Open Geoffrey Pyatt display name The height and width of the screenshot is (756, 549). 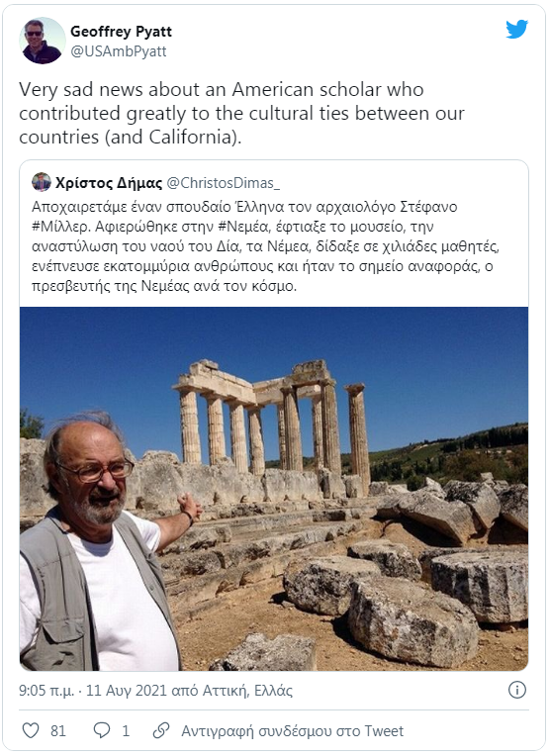121,32
